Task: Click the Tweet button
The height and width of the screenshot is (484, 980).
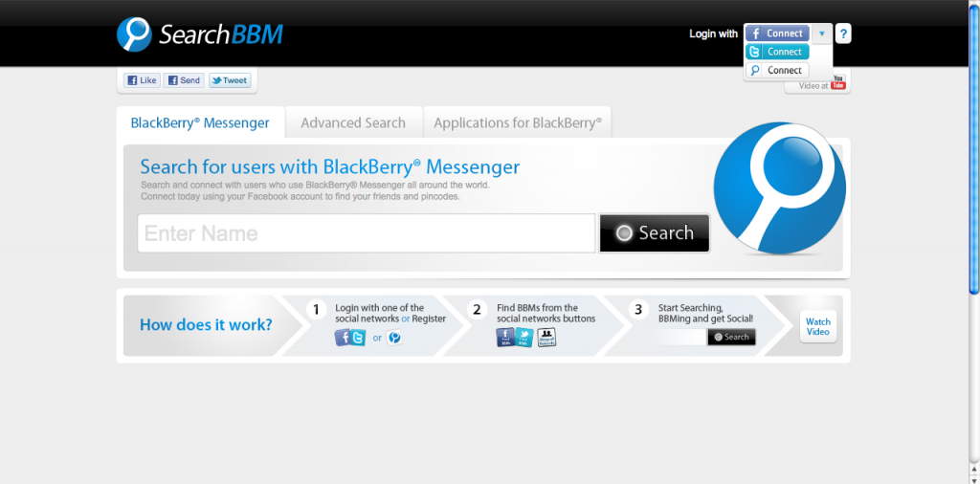Action: [x=230, y=80]
